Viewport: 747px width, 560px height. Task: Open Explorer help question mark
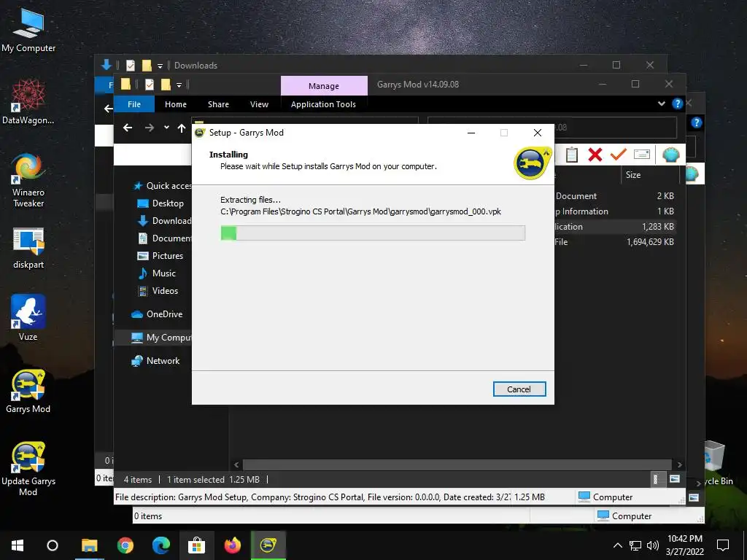(677, 104)
